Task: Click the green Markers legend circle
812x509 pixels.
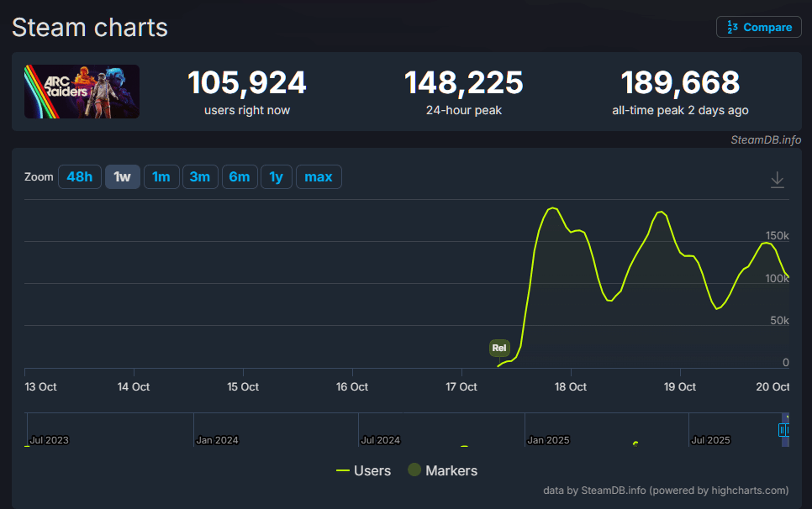Action: pos(414,470)
